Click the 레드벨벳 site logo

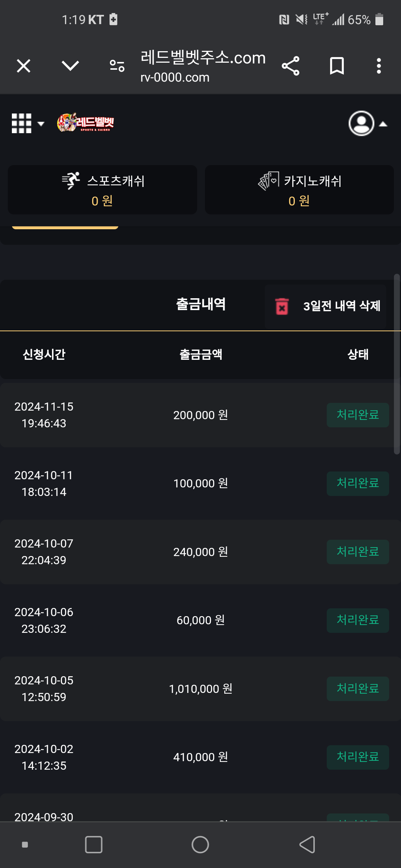click(85, 122)
